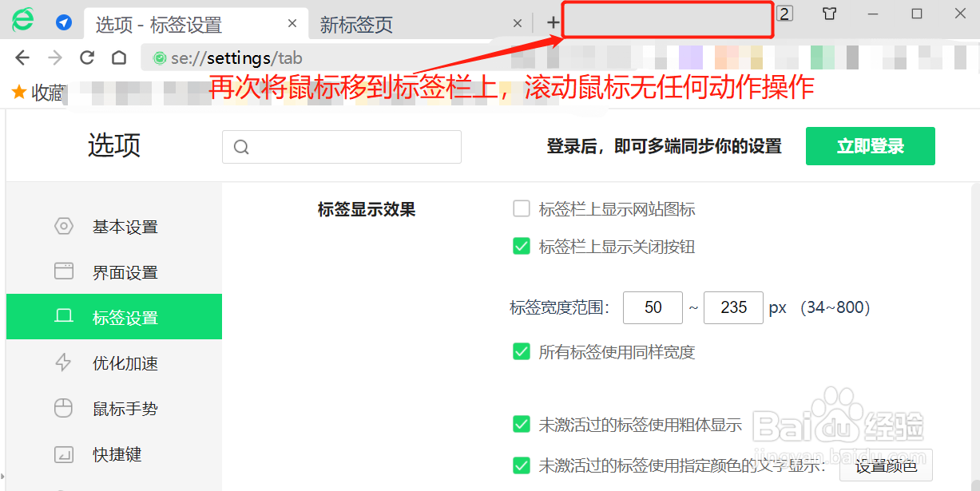
Task: Enable 标签栏上显示网站图标 checkbox
Action: click(521, 208)
